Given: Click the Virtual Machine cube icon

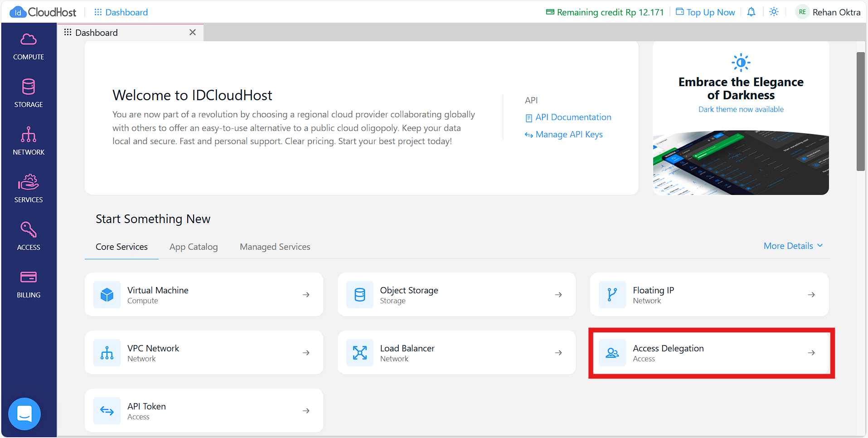Looking at the screenshot, I should (x=107, y=294).
